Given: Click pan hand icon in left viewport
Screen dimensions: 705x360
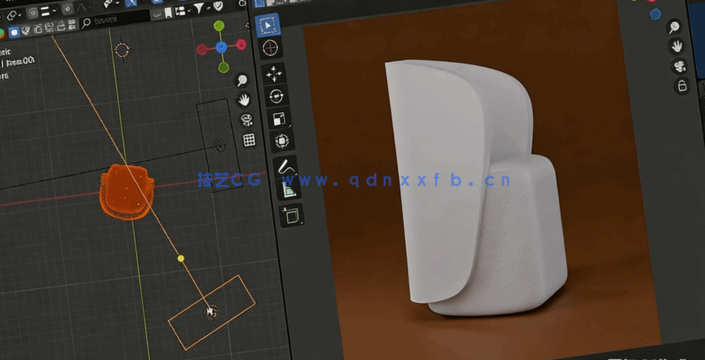Looking at the screenshot, I should (x=244, y=100).
